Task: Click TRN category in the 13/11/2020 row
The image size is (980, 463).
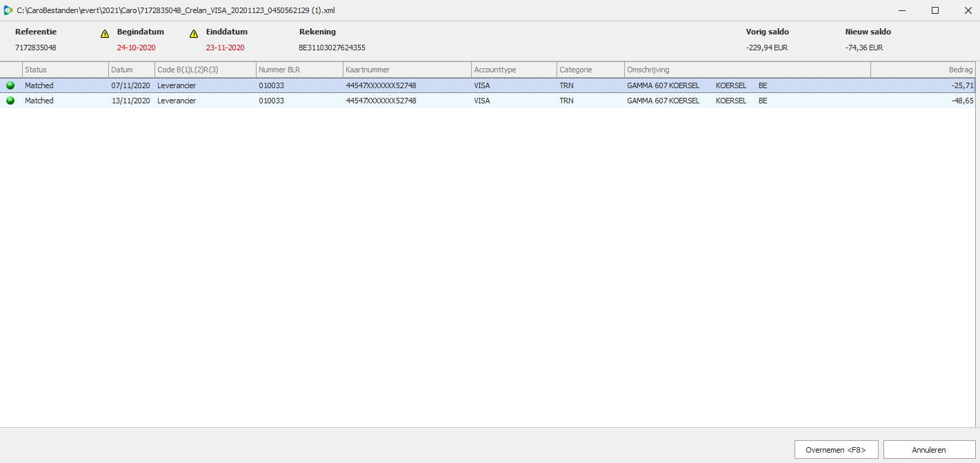Action: point(566,101)
